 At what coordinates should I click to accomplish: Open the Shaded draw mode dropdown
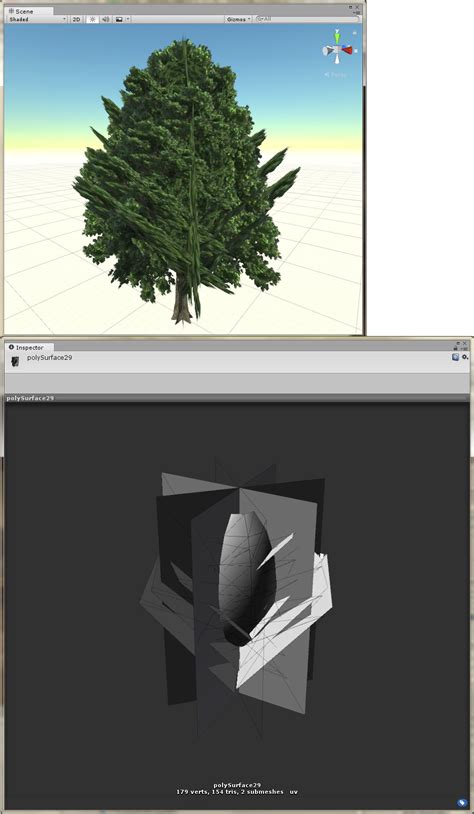tap(37, 19)
